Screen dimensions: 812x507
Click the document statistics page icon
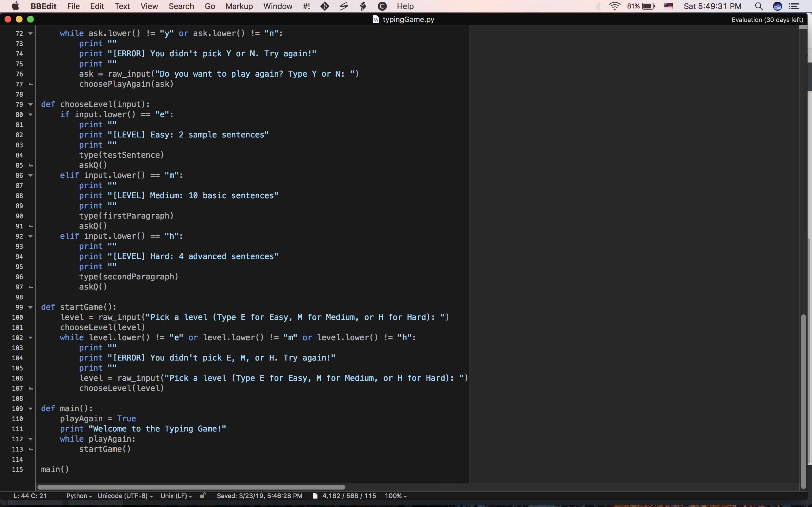315,496
